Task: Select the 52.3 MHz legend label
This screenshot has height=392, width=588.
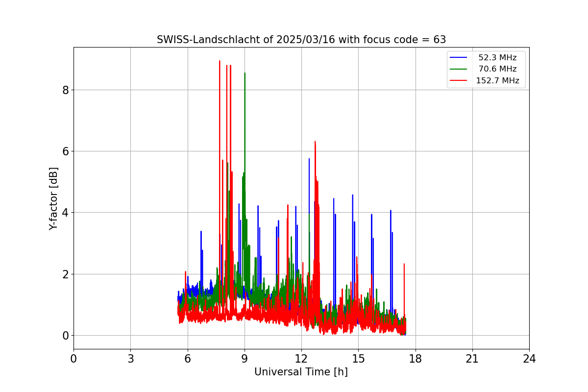Action: click(497, 58)
